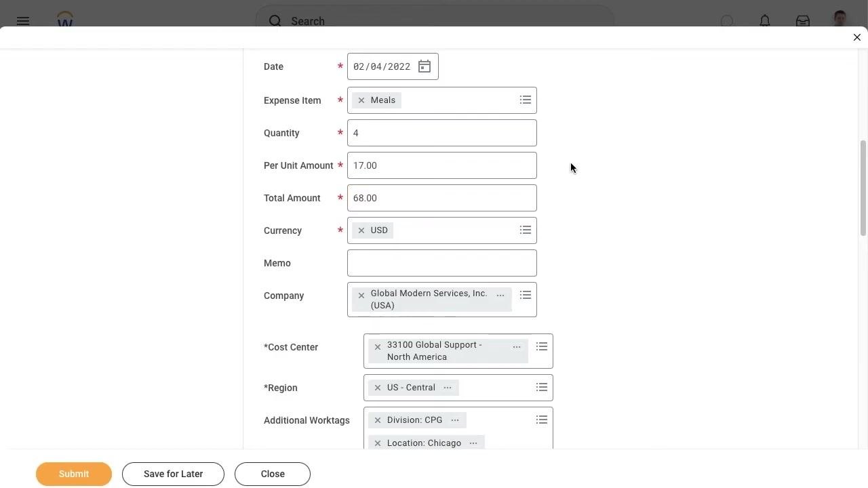Open the Region prompt list icon
This screenshot has width=868, height=488.
(x=542, y=388)
